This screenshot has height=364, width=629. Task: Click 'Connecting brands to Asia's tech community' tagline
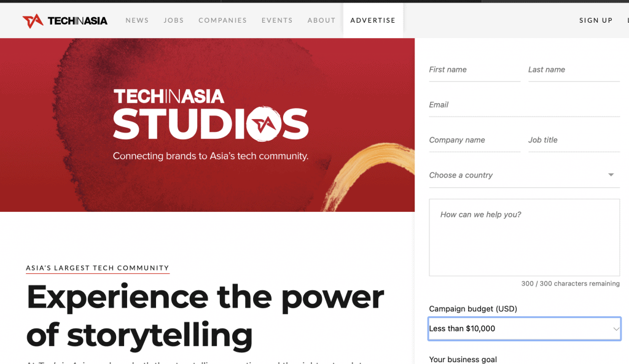[x=211, y=156]
